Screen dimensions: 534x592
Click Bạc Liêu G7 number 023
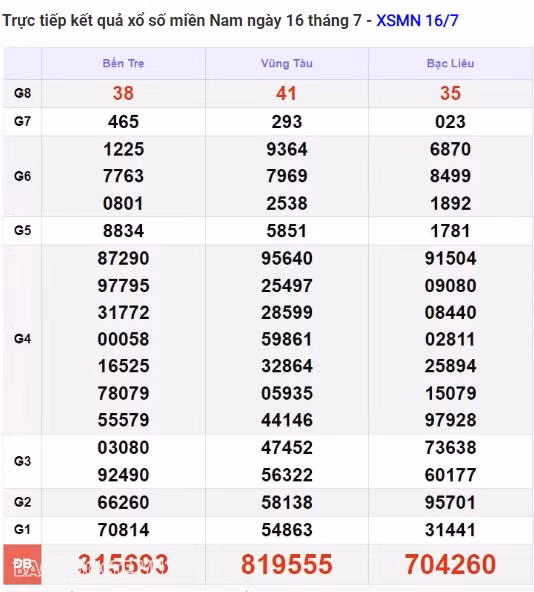[450, 122]
